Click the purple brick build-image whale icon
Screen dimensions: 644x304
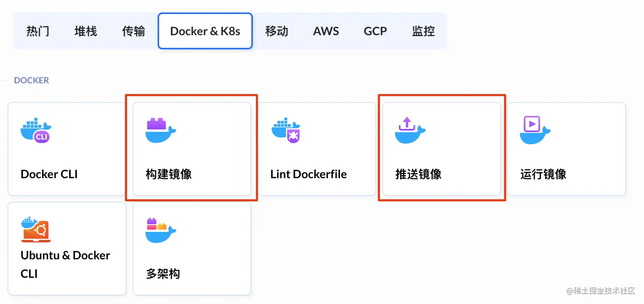tap(161, 130)
